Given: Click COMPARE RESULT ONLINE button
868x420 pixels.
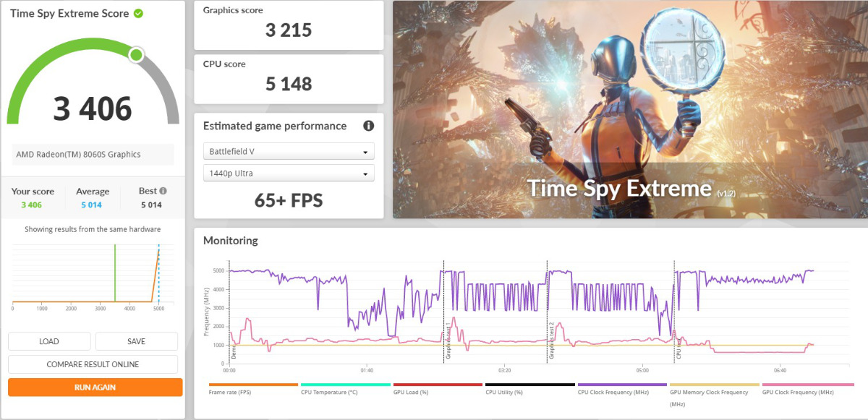Looking at the screenshot, I should tap(93, 364).
